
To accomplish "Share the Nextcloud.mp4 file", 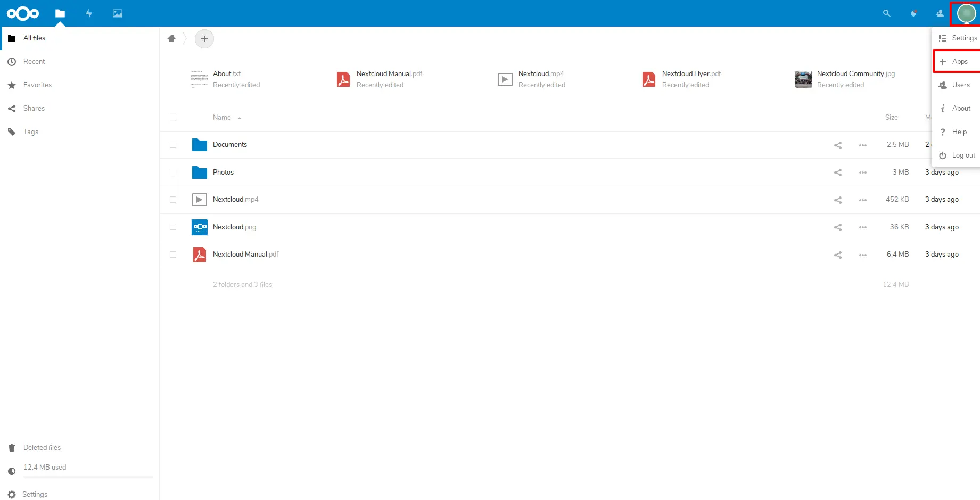I will point(838,200).
